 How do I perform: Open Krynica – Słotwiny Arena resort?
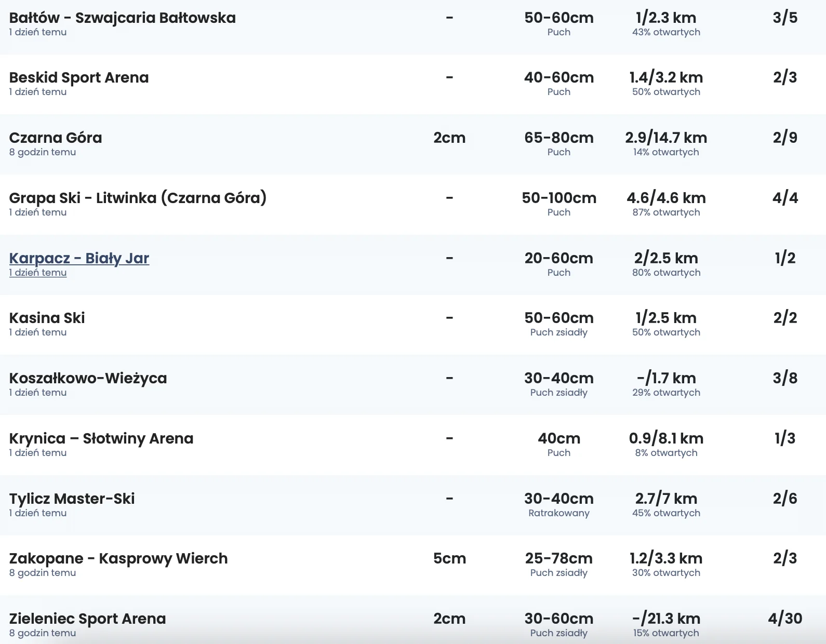101,438
